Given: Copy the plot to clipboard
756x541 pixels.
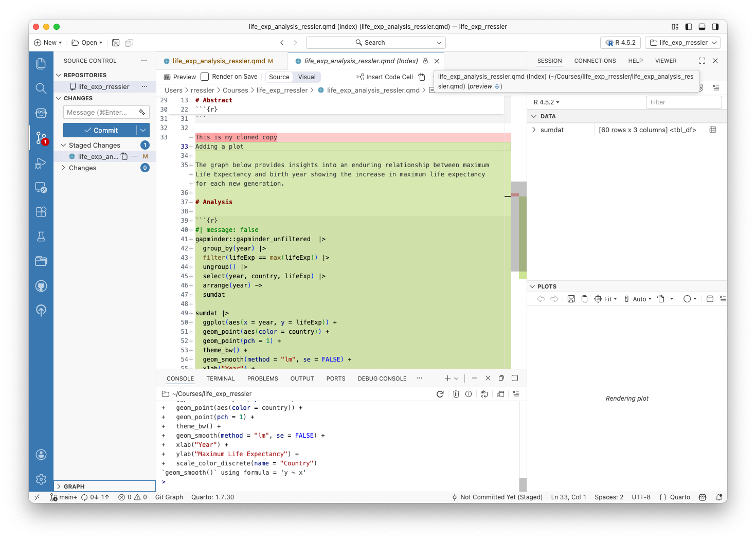Looking at the screenshot, I should [x=584, y=298].
